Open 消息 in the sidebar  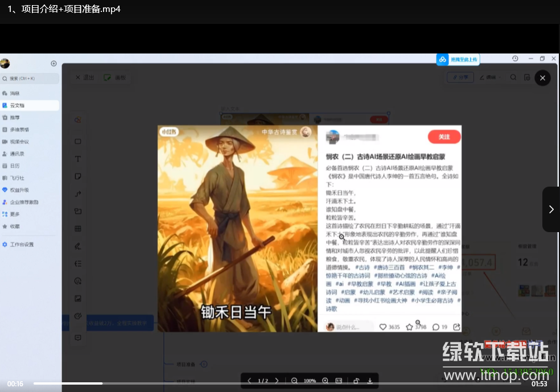click(x=15, y=93)
